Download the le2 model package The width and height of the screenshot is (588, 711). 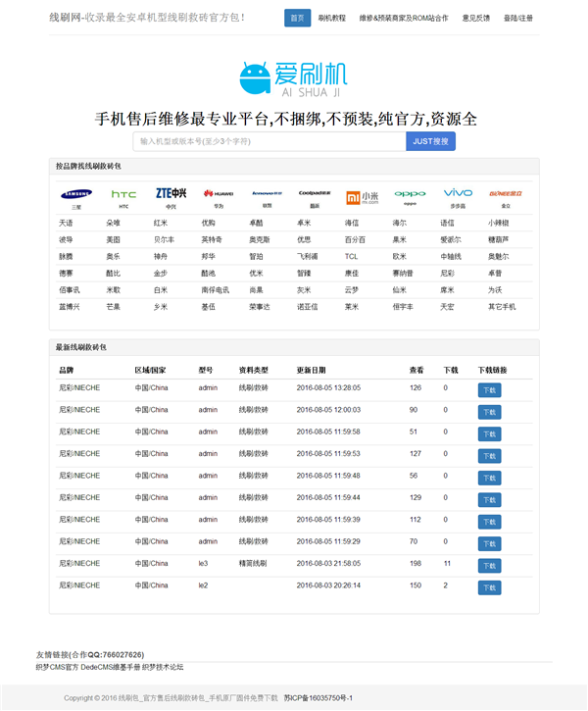[x=489, y=587]
